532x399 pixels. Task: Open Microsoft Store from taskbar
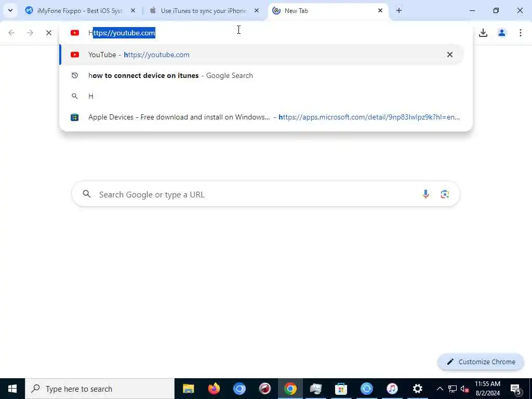[x=341, y=389]
